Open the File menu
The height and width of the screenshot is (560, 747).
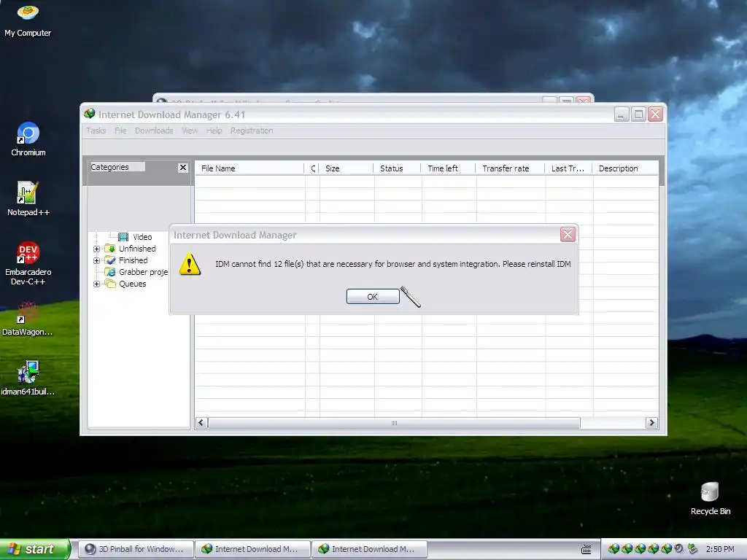tap(120, 131)
